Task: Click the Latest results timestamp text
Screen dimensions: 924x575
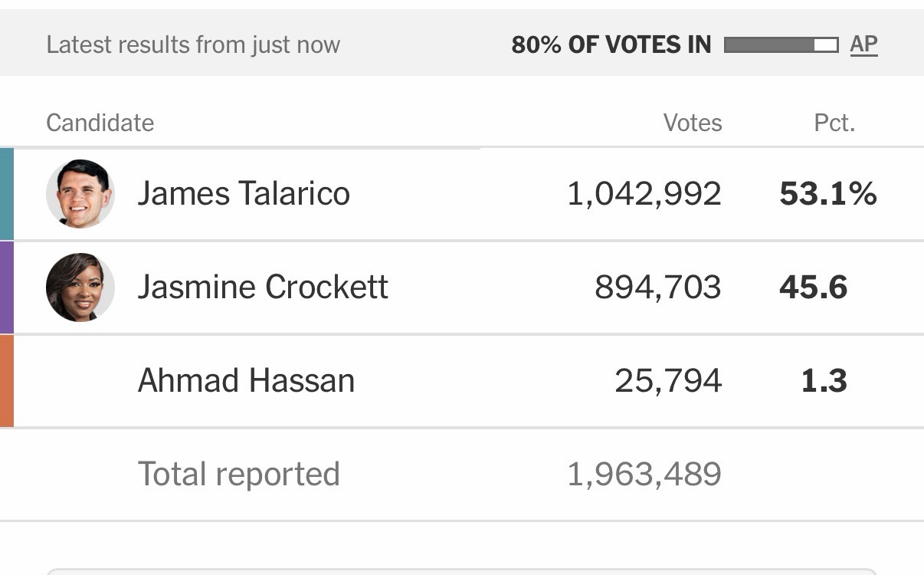Action: pyautogui.click(x=193, y=44)
